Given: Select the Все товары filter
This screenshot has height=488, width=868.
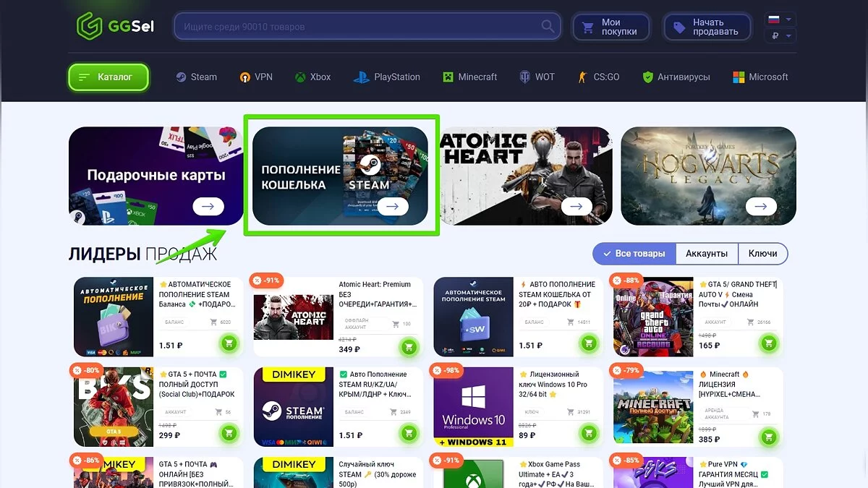Looking at the screenshot, I should pyautogui.click(x=634, y=254).
